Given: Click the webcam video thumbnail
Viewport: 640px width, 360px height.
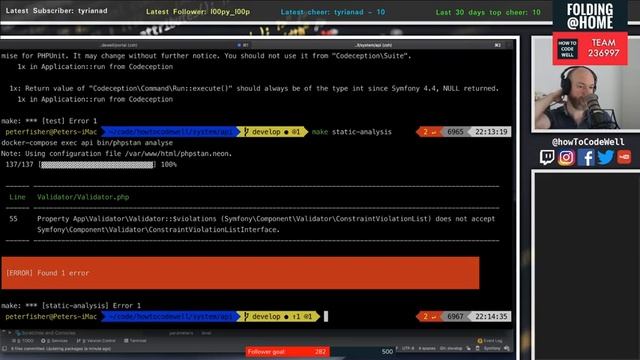Looking at the screenshot, I should 586,84.
